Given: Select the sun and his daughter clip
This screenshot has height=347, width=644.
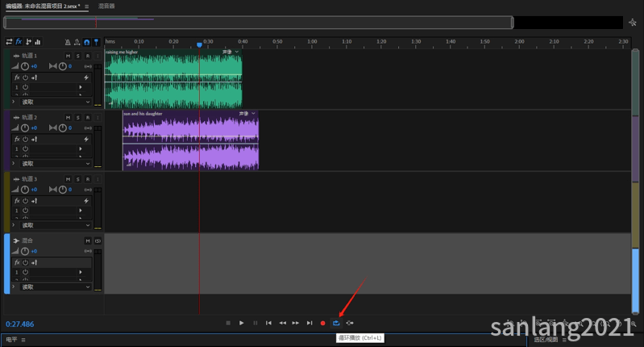Looking at the screenshot, I should [x=190, y=140].
